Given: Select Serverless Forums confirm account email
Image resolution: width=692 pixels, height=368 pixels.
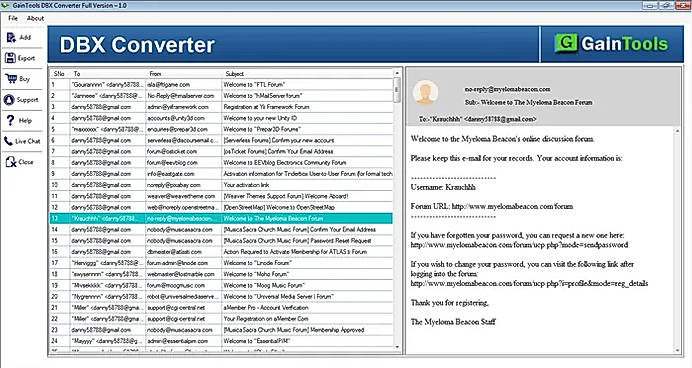Looking at the screenshot, I should pyautogui.click(x=221, y=140).
